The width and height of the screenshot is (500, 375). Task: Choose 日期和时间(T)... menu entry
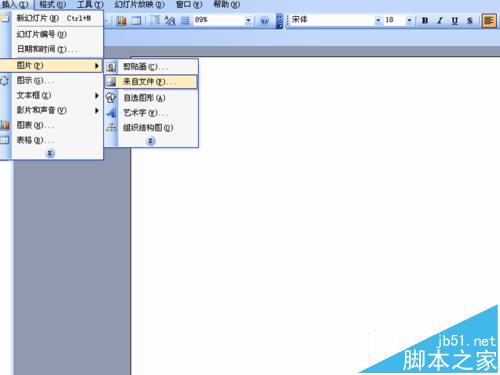pos(52,49)
